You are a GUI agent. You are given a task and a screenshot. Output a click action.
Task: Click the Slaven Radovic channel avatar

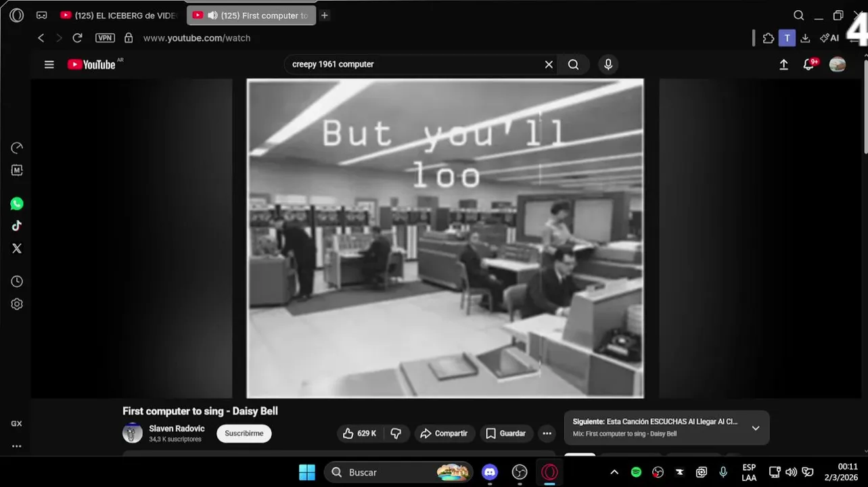[x=133, y=434]
